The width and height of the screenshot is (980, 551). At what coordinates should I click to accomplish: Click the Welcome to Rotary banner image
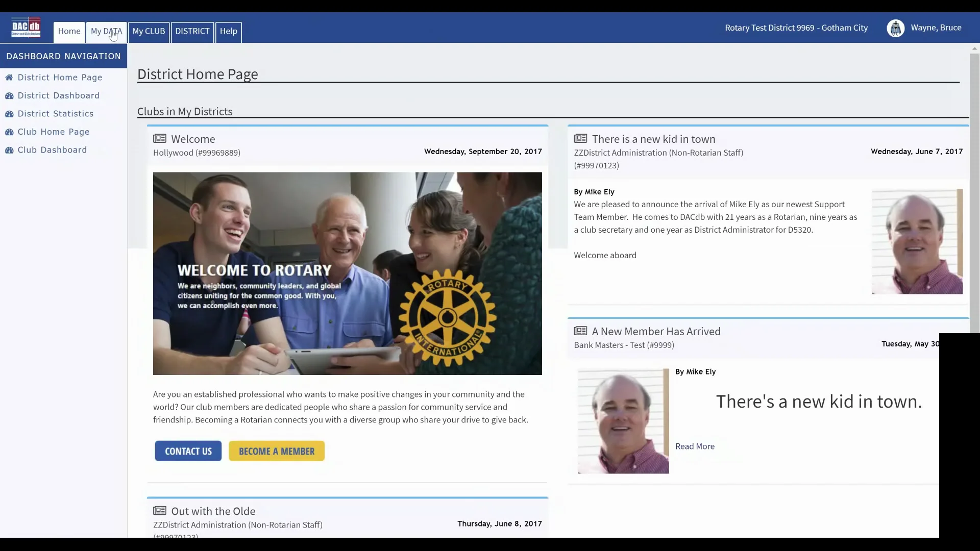pyautogui.click(x=348, y=273)
